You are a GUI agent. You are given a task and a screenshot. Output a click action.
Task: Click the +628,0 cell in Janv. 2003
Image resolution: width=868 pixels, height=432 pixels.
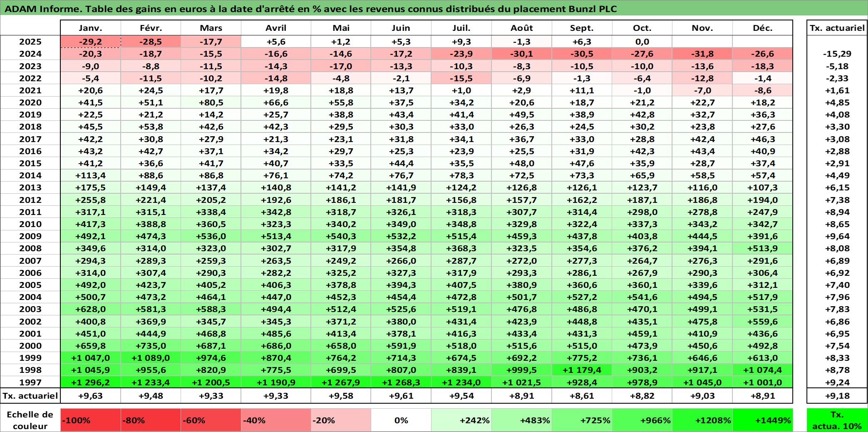[x=90, y=309]
